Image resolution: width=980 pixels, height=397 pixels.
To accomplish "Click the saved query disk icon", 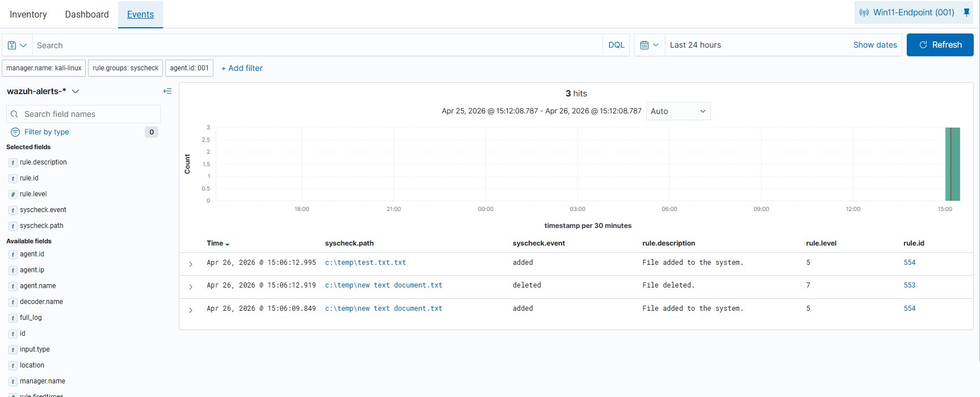I will 12,45.
